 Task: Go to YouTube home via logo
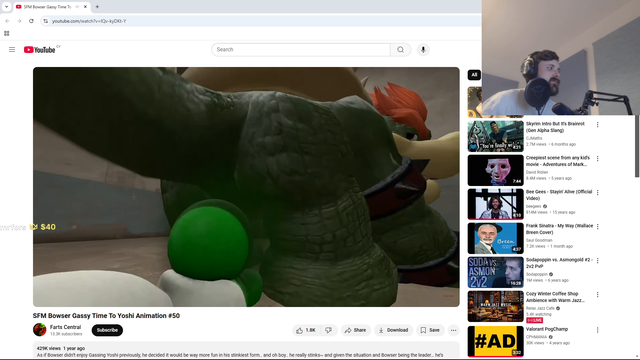pos(40,50)
